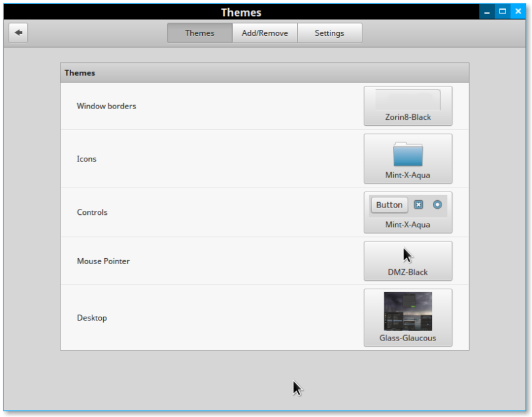532x417 pixels.
Task: Select the radio button in Controls preview
Action: 437,205
